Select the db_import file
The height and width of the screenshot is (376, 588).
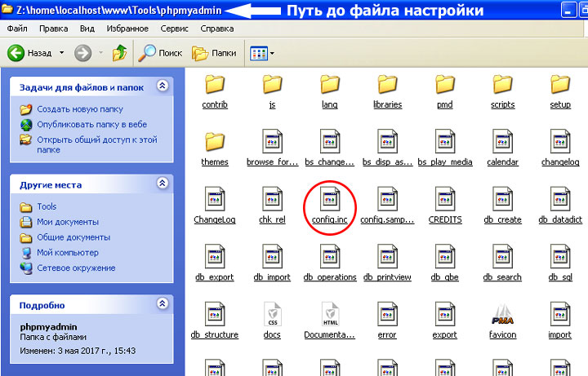[272, 263]
